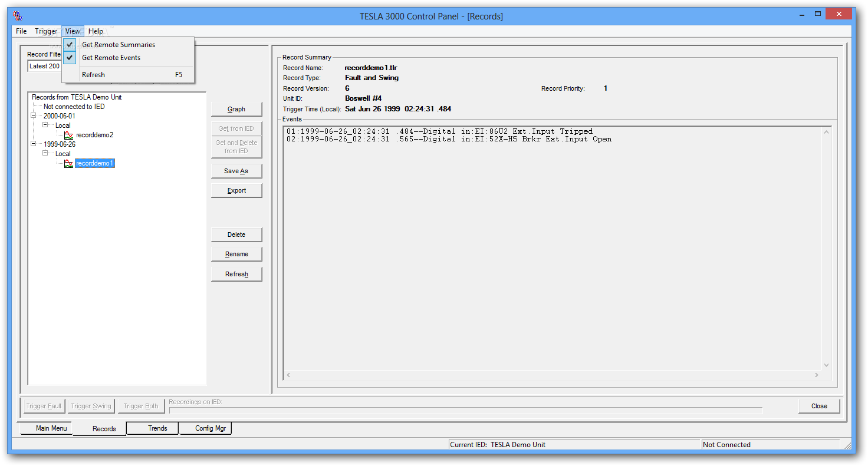This screenshot has height=466, width=868.
Task: Click the Recordings on IED progress bar
Action: pos(466,410)
